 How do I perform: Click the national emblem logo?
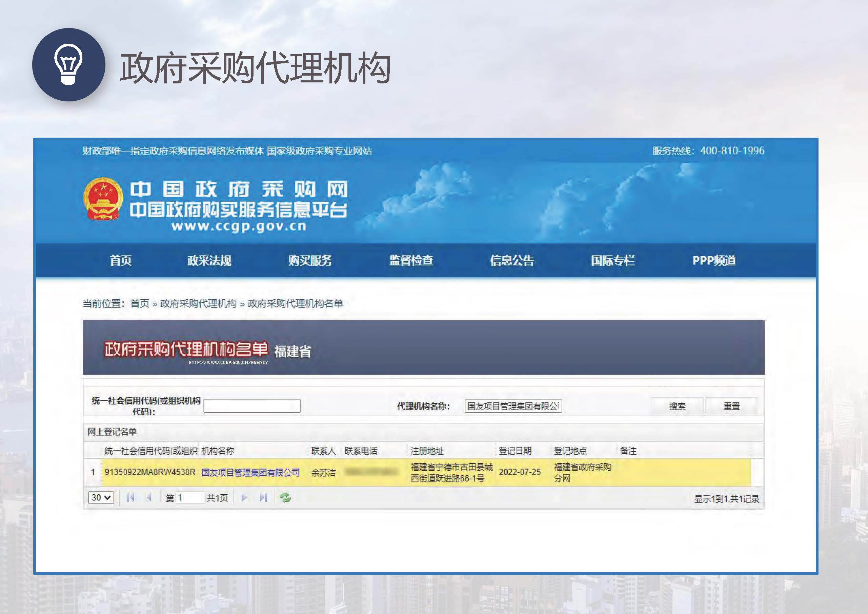(x=103, y=198)
